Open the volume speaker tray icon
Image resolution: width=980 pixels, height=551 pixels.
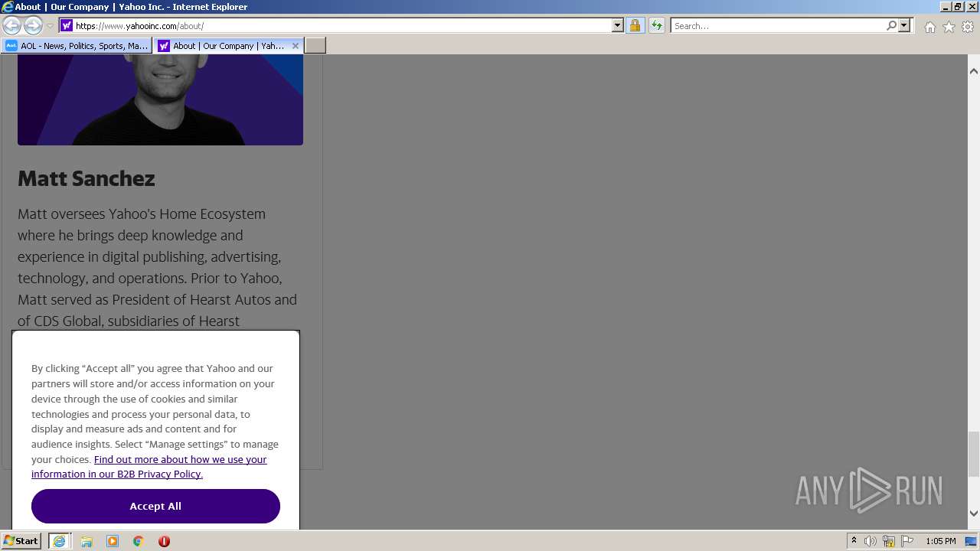[x=871, y=541]
